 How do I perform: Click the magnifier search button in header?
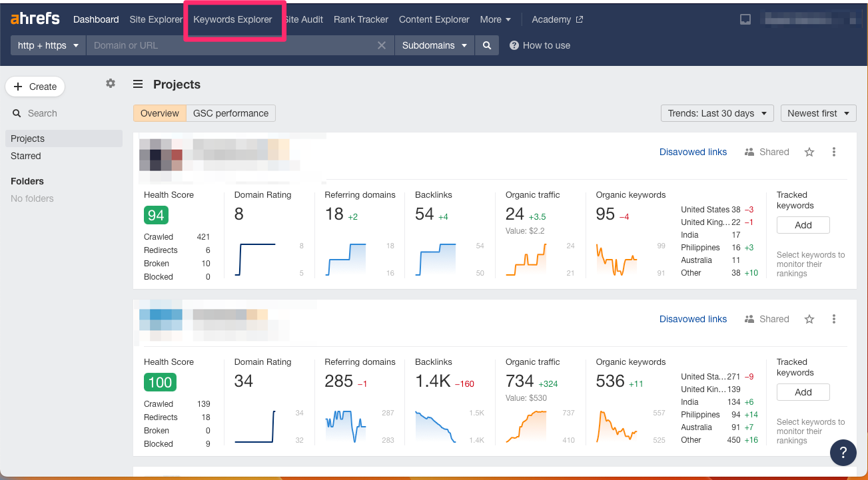coord(487,45)
